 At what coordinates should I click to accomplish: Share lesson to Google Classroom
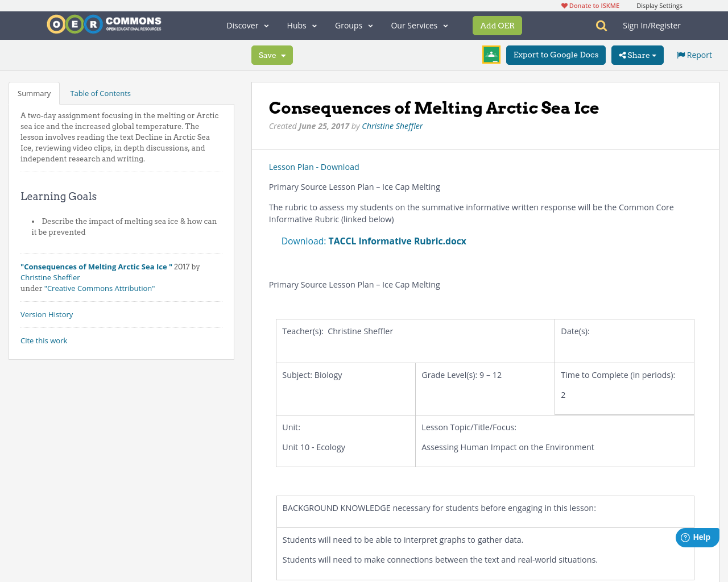(x=491, y=54)
